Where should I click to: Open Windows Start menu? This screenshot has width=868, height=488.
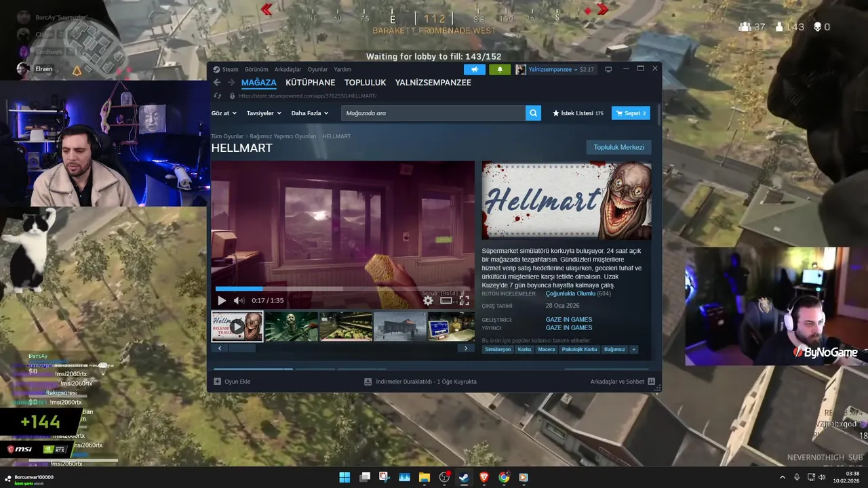pos(344,477)
